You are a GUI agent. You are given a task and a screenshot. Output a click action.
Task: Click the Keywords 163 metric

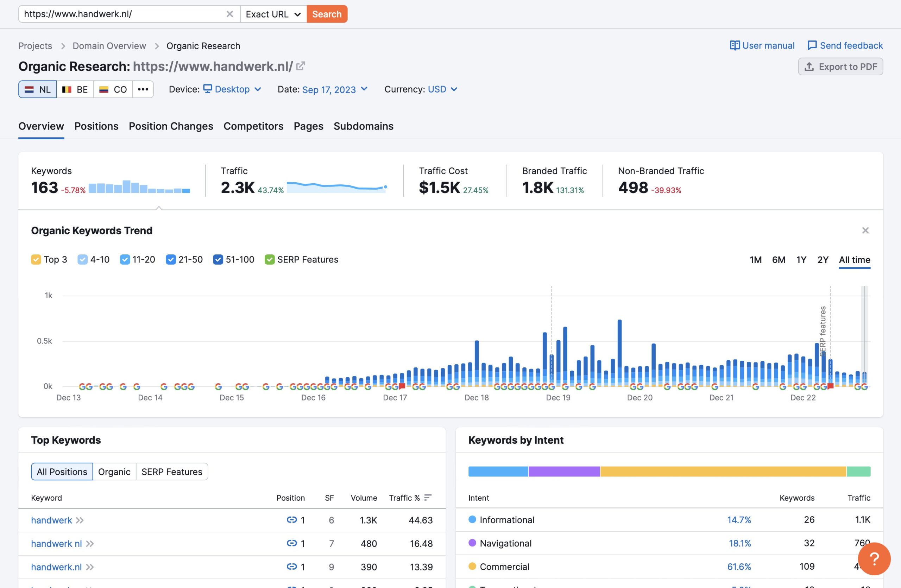(45, 188)
